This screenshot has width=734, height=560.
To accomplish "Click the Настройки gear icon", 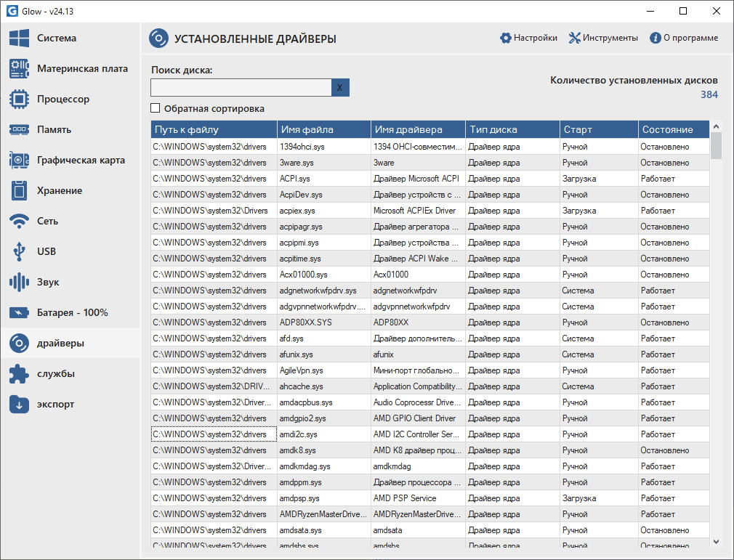I will 506,38.
